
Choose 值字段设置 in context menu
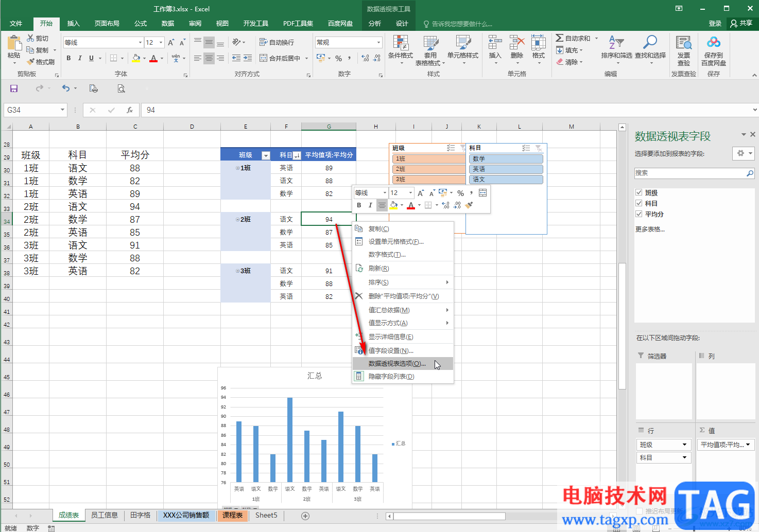(x=403, y=351)
